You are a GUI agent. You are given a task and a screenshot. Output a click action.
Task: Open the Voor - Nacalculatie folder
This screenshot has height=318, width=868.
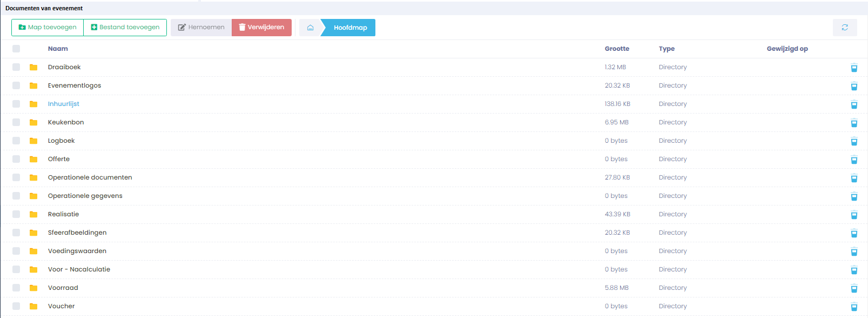(x=79, y=269)
